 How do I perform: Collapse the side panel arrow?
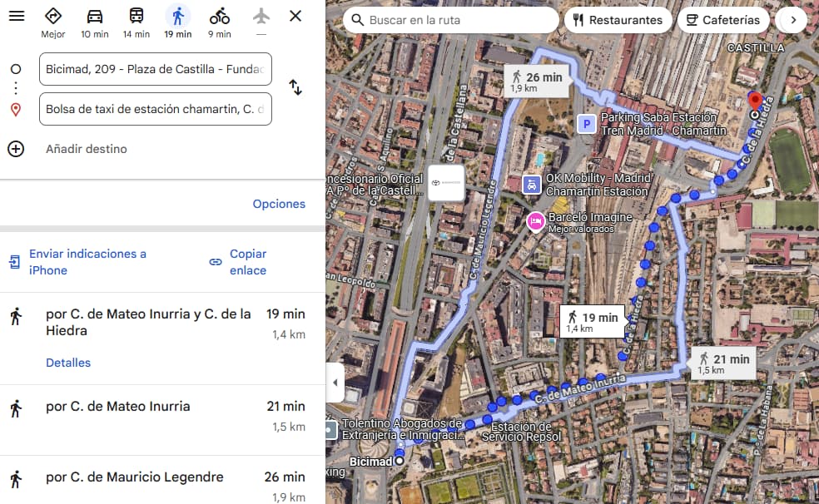(x=335, y=383)
